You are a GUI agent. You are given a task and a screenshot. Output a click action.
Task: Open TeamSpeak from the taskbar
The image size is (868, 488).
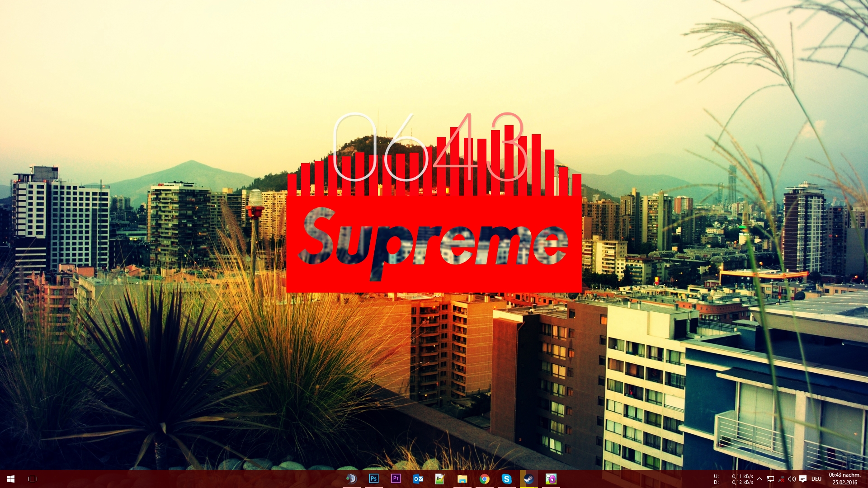click(351, 479)
